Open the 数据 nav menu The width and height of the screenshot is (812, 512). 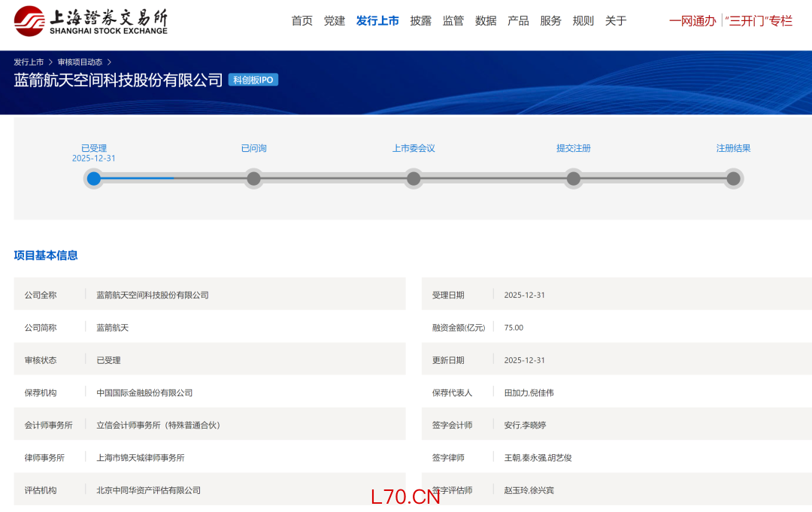click(486, 21)
